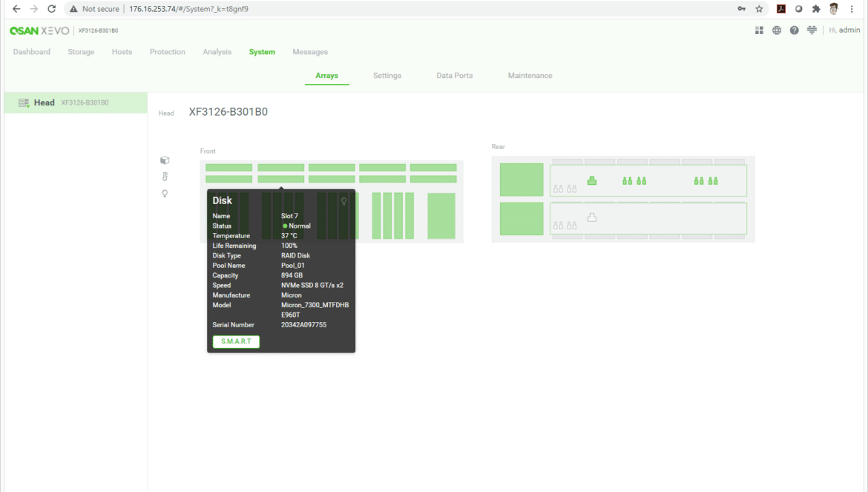Image resolution: width=868 pixels, height=492 pixels.
Task: Click the Pool_01 pool name value
Action: (292, 266)
